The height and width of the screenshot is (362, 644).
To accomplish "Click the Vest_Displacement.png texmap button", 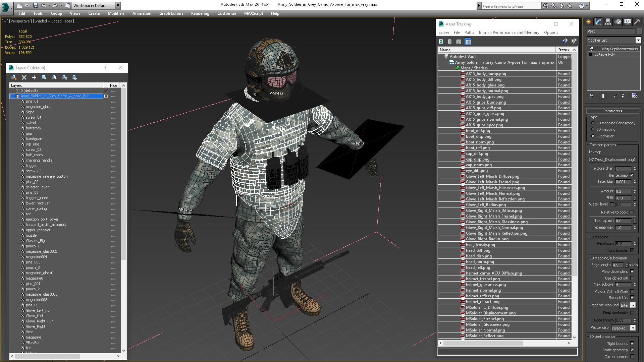I will pyautogui.click(x=612, y=160).
